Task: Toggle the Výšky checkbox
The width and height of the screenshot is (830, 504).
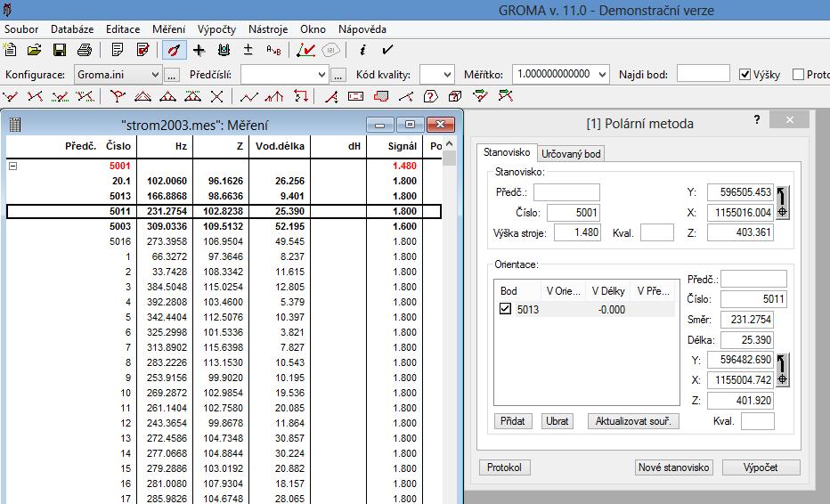Action: (745, 75)
